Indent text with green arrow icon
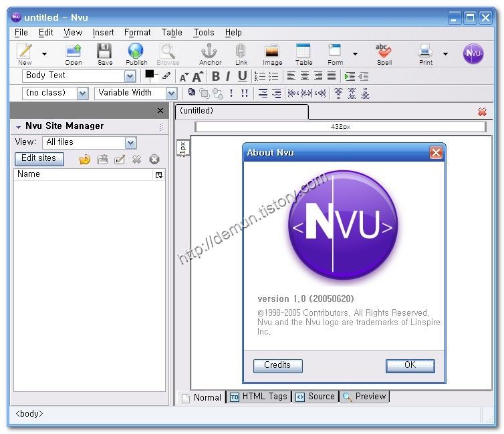Viewport: 504px width, 434px height. click(350, 76)
